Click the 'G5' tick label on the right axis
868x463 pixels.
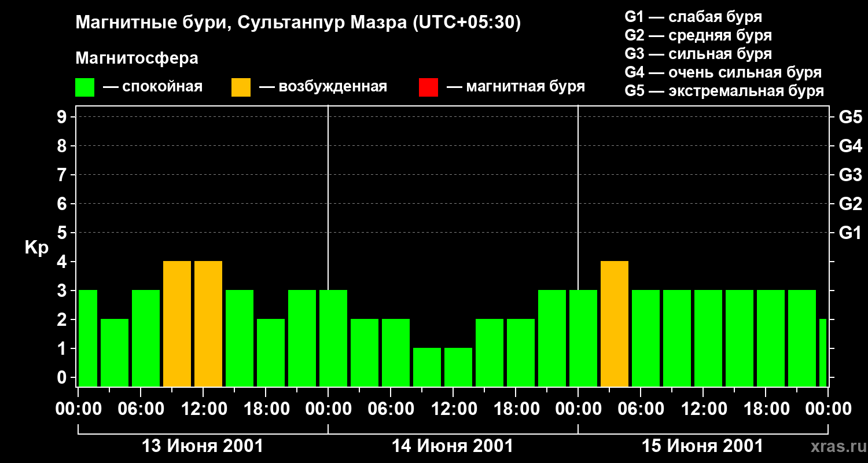pos(851,117)
